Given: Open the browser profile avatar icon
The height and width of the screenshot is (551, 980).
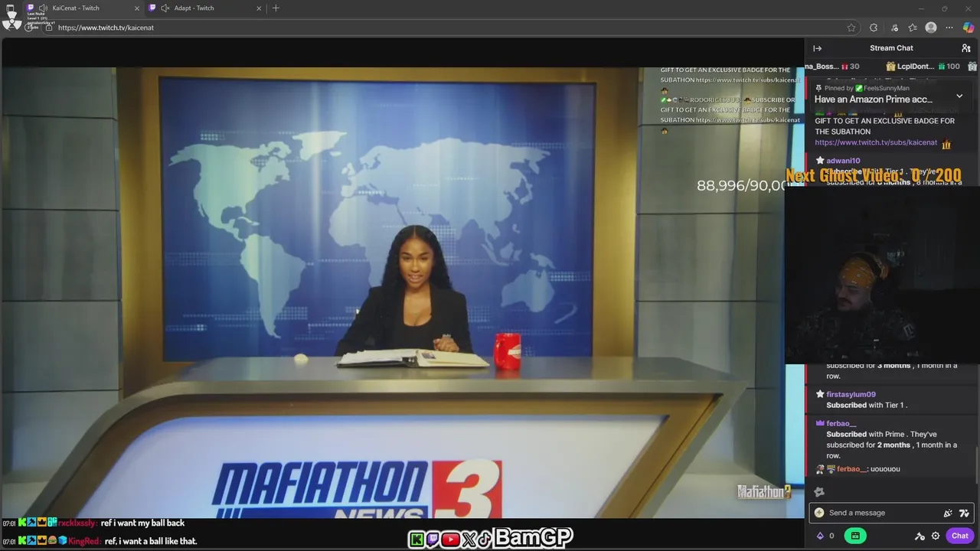Looking at the screenshot, I should [x=931, y=28].
